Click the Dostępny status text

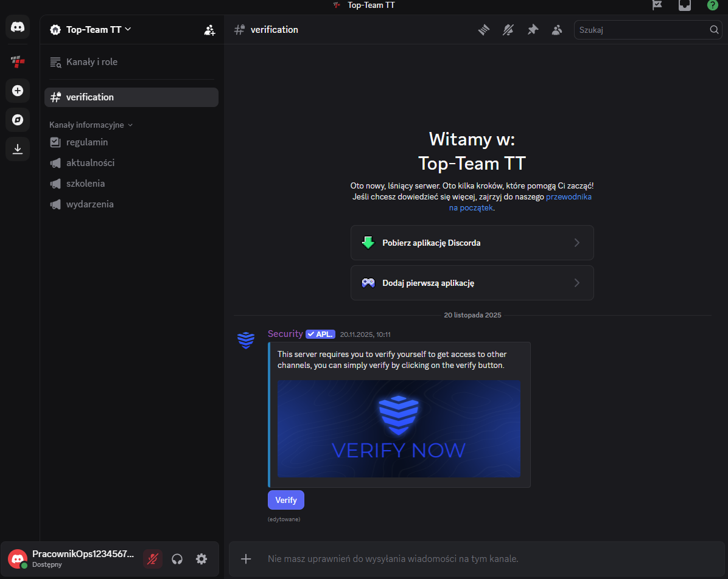pyautogui.click(x=47, y=564)
